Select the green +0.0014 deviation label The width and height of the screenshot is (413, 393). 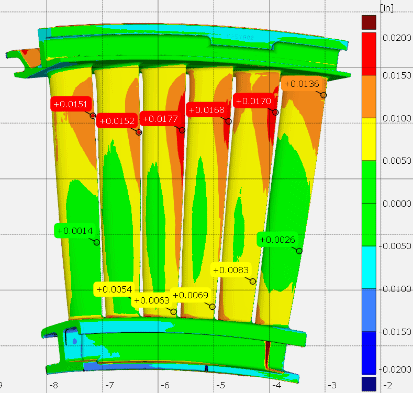click(75, 231)
